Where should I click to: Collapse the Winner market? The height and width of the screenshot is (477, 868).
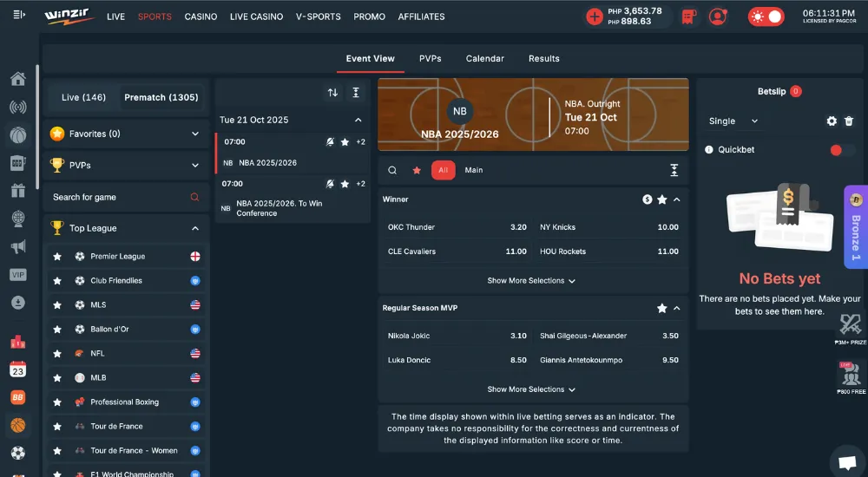click(x=677, y=199)
